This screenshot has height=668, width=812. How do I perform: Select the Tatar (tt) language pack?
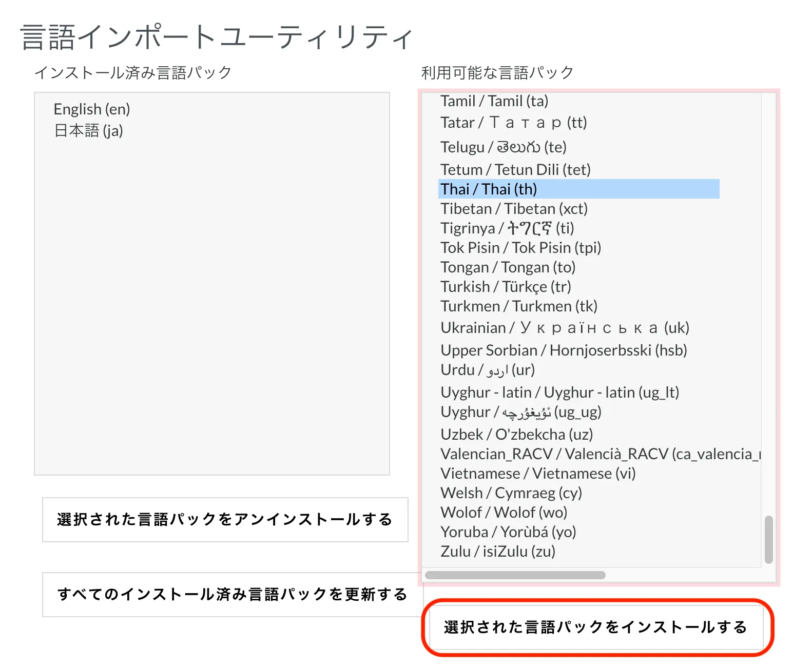pyautogui.click(x=513, y=123)
